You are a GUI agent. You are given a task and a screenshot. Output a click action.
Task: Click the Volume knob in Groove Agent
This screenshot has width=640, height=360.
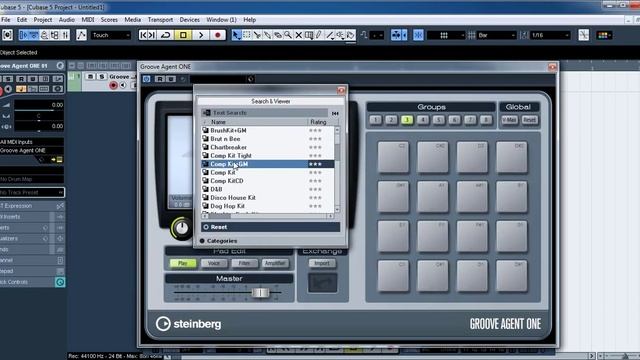pyautogui.click(x=182, y=228)
